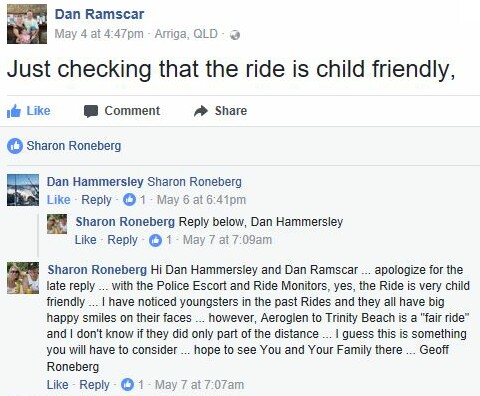Image resolution: width=480 pixels, height=396 pixels.
Task: Open Dan Ramscar author name link
Action: click(x=99, y=14)
